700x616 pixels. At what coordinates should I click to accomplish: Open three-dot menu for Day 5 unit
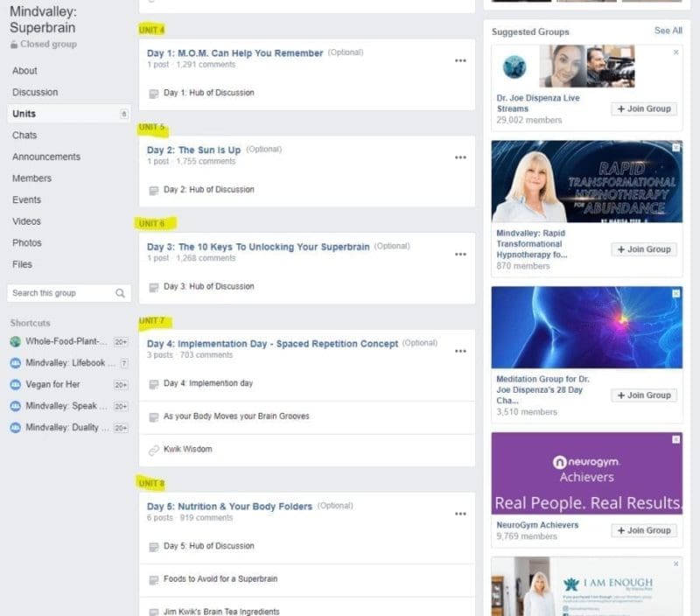point(460,514)
